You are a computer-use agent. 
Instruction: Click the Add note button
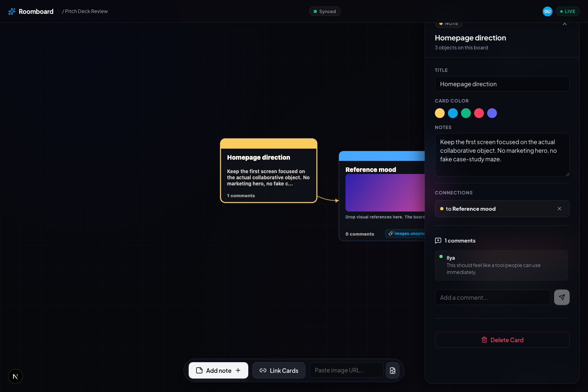pyautogui.click(x=218, y=370)
